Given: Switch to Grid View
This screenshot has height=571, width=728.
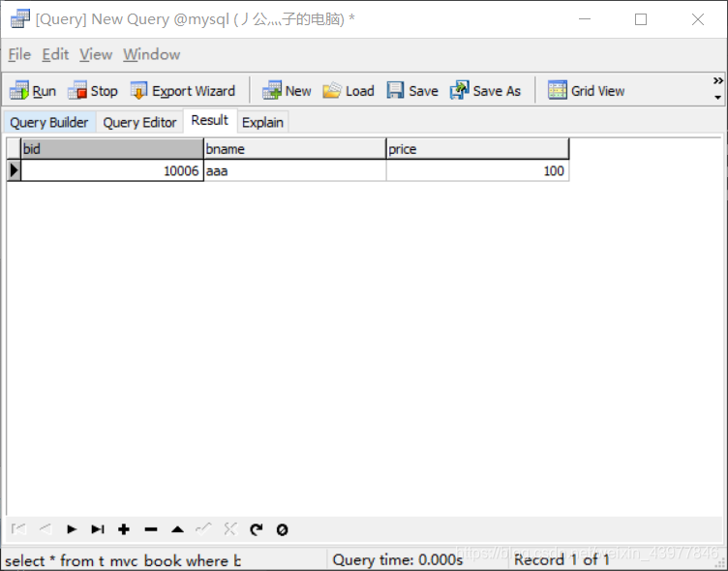Looking at the screenshot, I should [x=587, y=91].
